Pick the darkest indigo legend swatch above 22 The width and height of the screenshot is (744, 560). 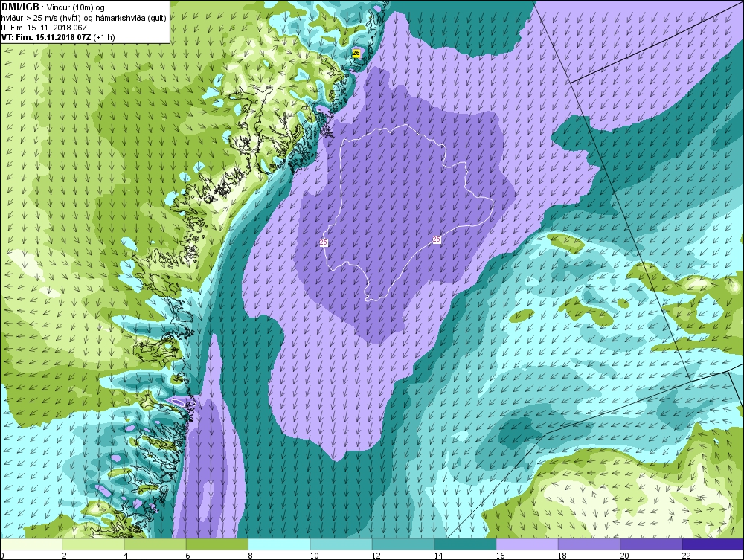(x=713, y=544)
